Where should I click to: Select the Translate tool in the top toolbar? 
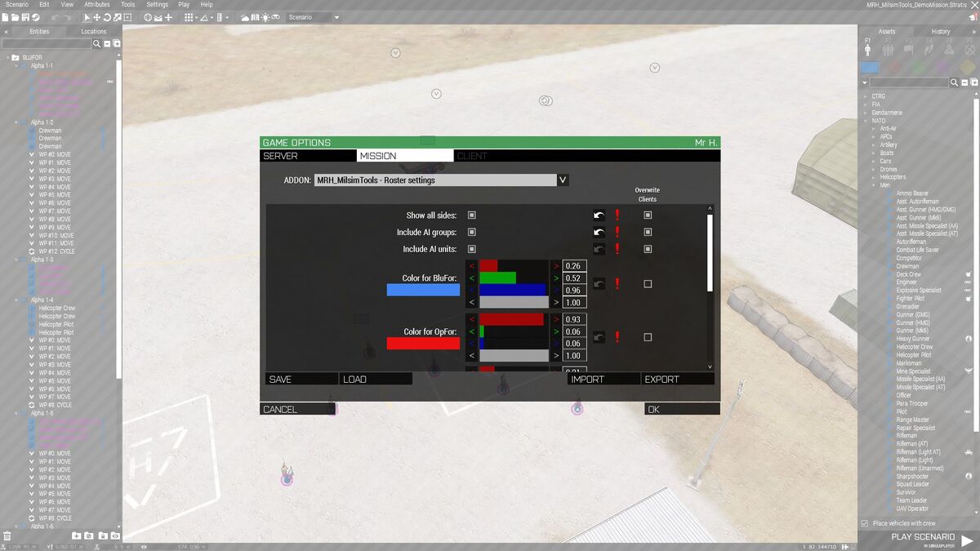pos(97,17)
